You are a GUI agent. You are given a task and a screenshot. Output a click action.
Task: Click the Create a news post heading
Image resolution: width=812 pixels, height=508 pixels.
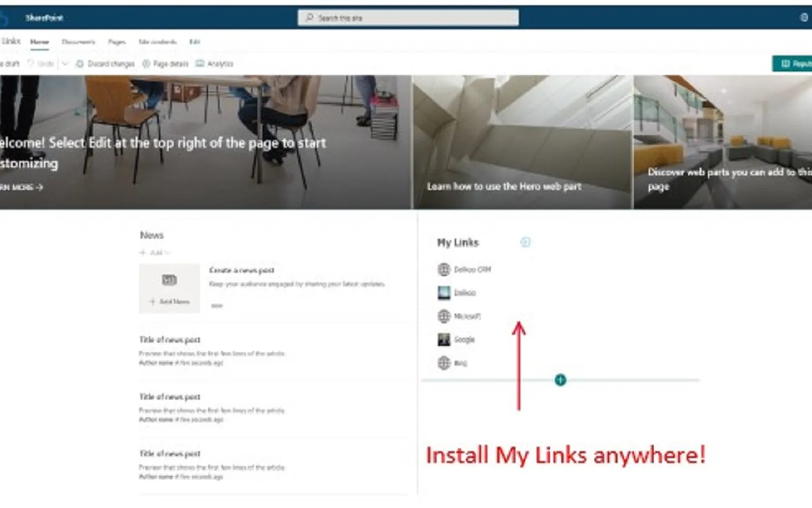point(242,270)
